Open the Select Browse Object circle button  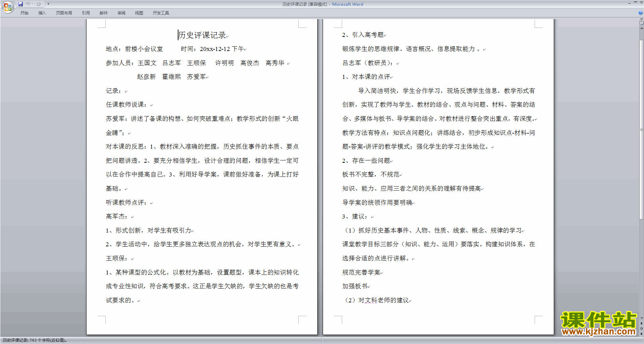641,329
